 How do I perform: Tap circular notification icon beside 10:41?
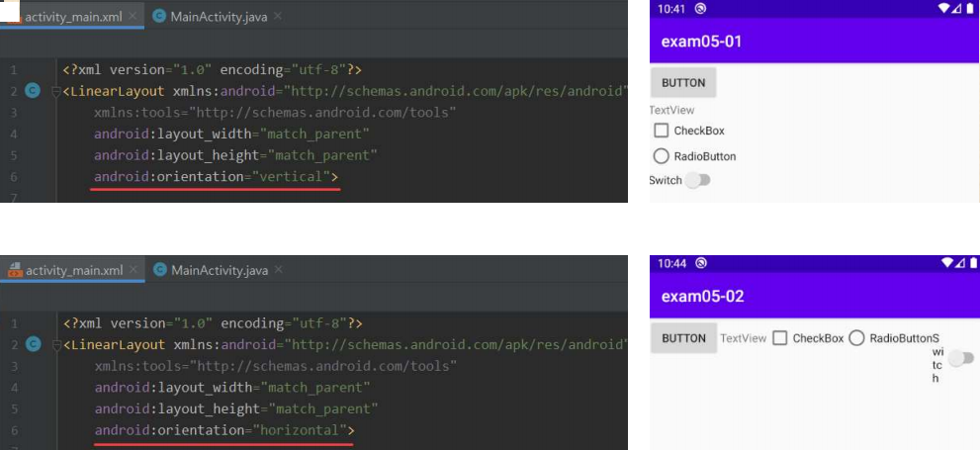(700, 8)
